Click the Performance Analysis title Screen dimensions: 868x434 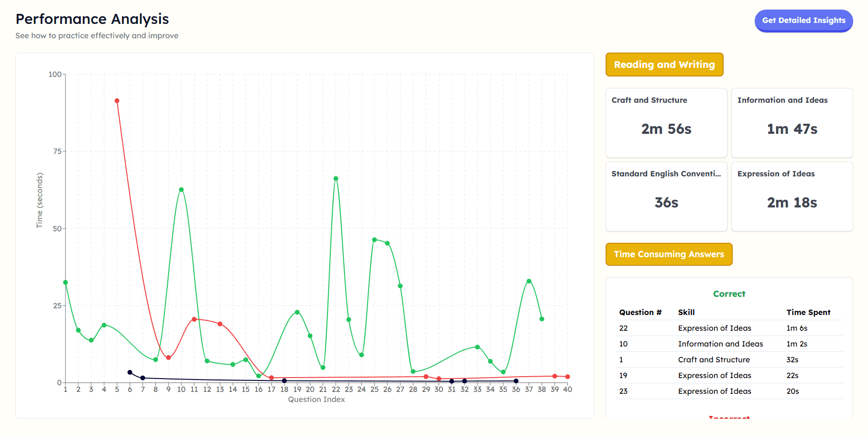coord(92,19)
